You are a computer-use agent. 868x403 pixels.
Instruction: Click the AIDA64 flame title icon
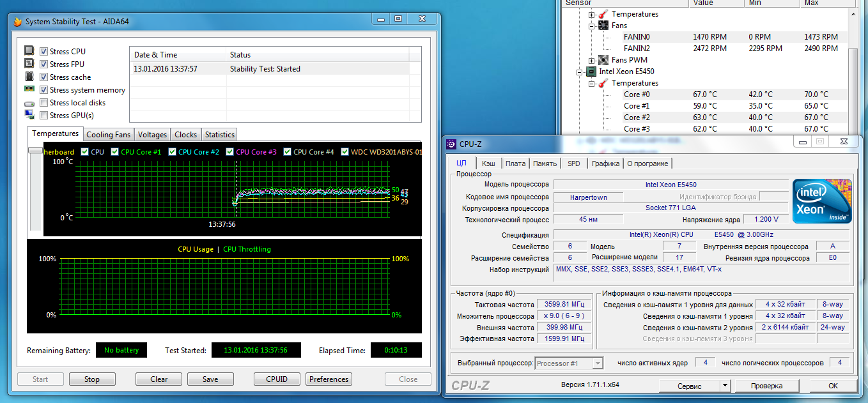(x=19, y=21)
